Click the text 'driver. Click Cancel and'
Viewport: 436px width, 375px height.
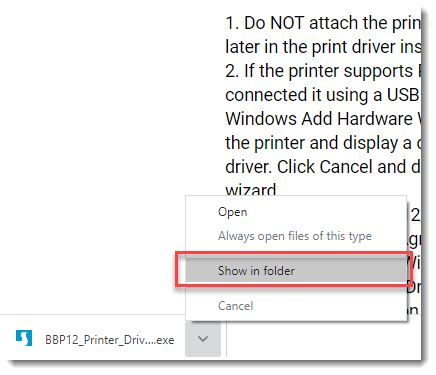click(x=323, y=167)
